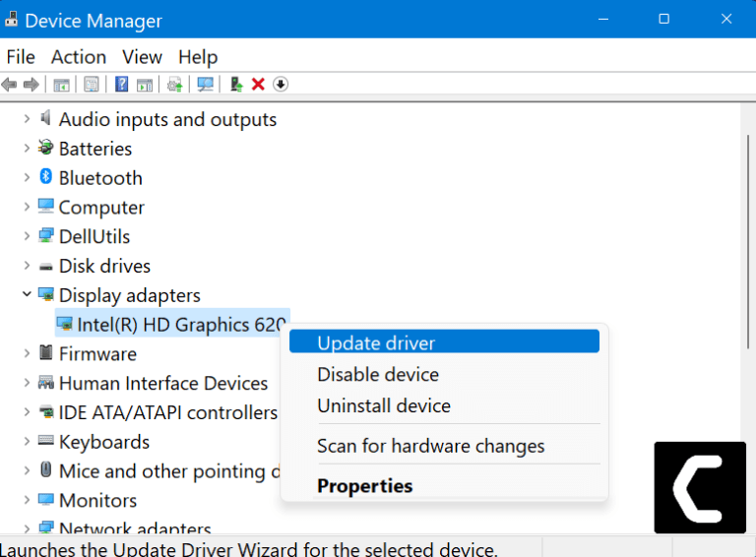Click the Scan for hardware changes monitor icon

click(205, 85)
